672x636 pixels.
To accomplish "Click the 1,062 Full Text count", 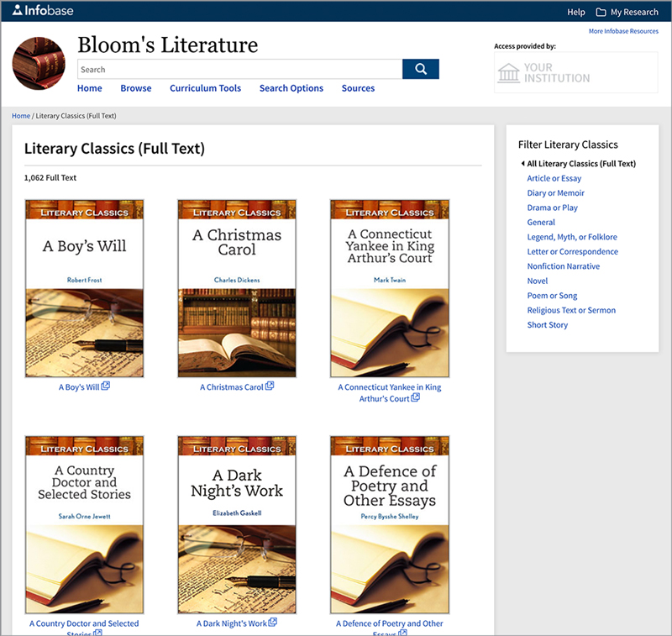I will pos(50,177).
